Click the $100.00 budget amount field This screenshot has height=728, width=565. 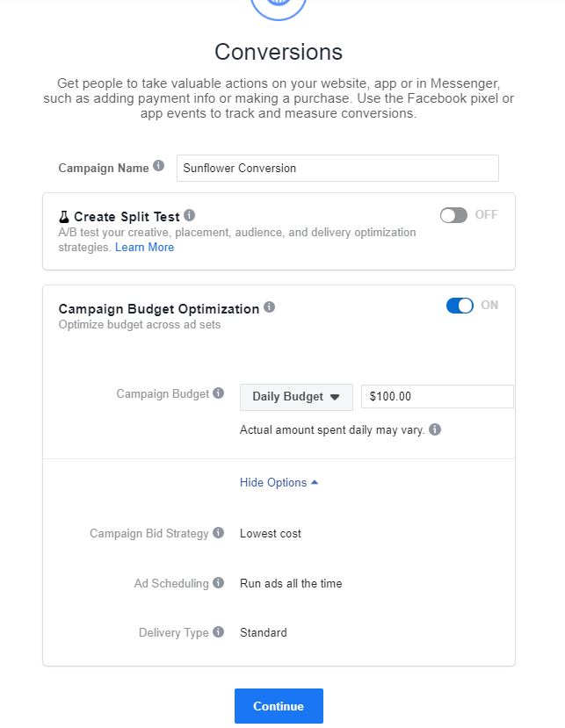(x=437, y=397)
